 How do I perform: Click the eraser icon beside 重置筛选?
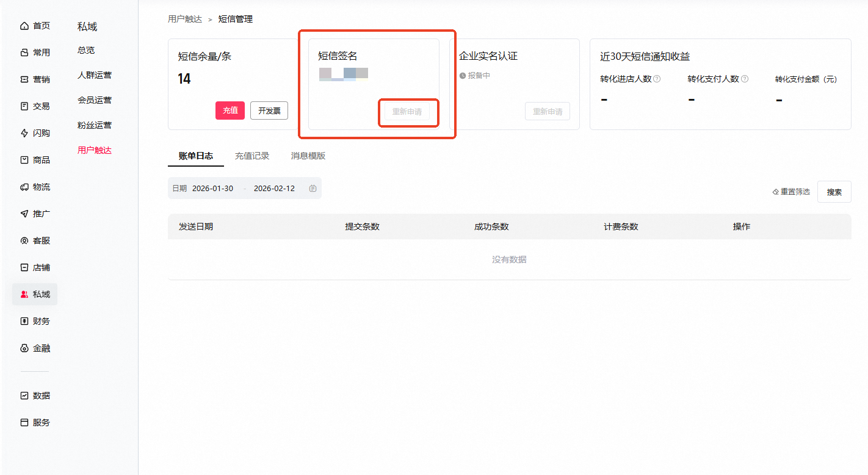click(776, 192)
